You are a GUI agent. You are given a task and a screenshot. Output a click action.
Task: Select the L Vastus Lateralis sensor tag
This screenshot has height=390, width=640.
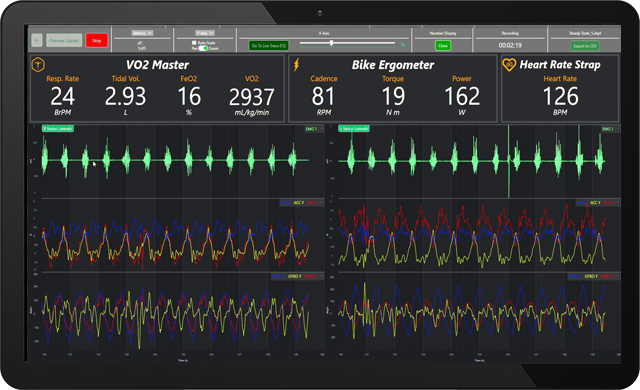(354, 129)
